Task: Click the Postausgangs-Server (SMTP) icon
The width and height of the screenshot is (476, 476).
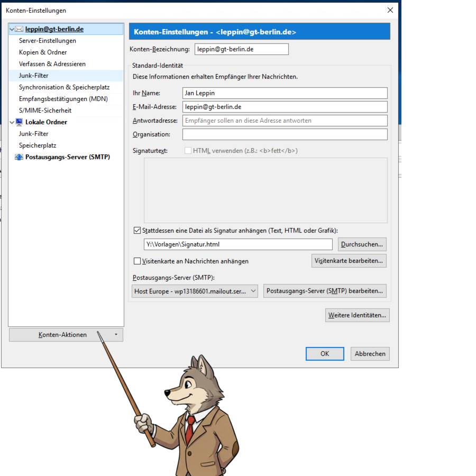Action: (20, 157)
